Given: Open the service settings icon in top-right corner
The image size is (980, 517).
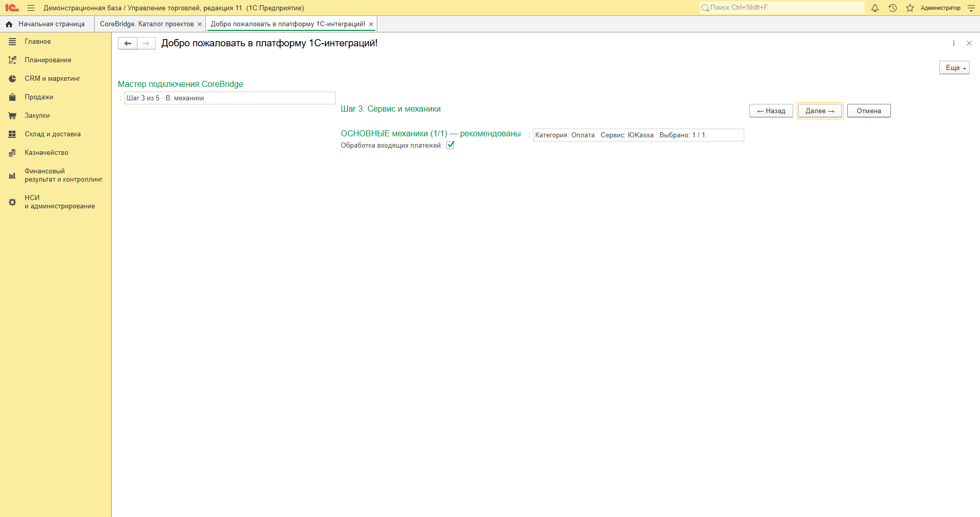Looking at the screenshot, I should (x=971, y=8).
